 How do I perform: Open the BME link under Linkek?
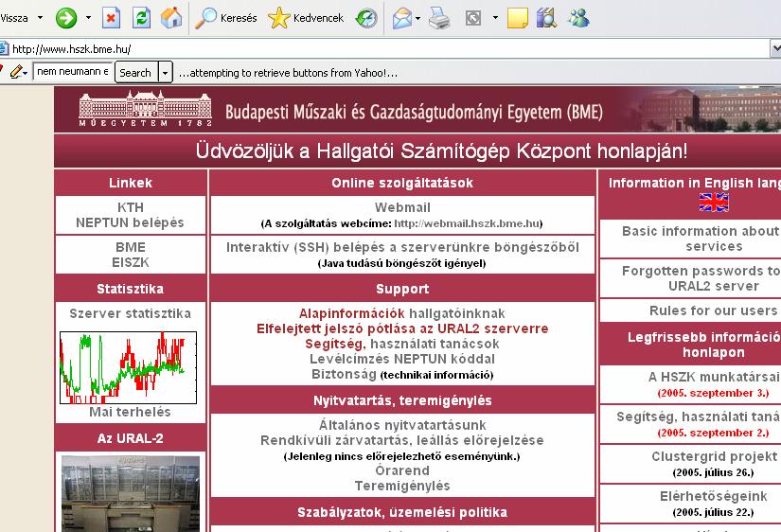tap(131, 247)
